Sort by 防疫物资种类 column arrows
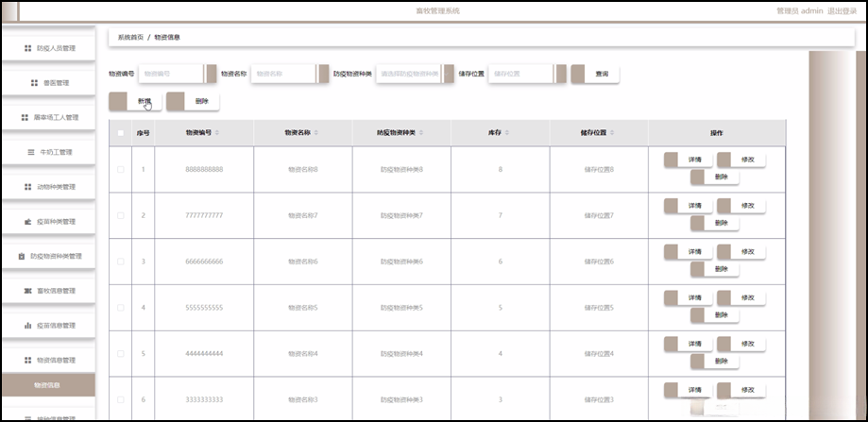 click(421, 133)
